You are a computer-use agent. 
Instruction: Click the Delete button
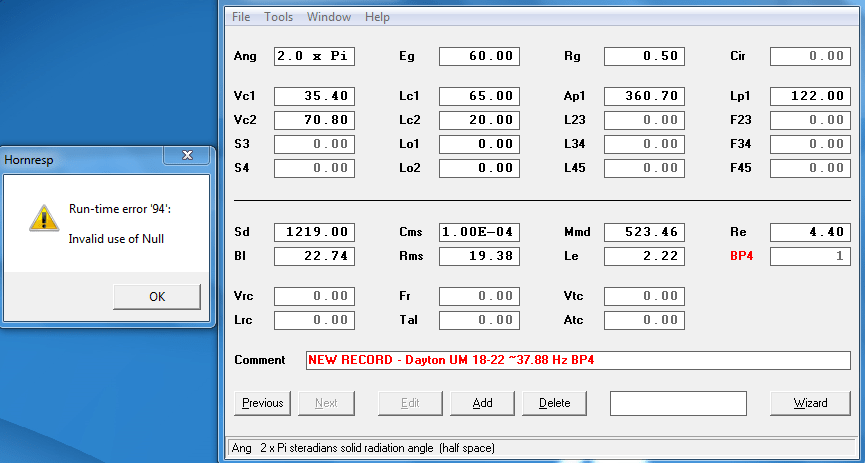(554, 403)
